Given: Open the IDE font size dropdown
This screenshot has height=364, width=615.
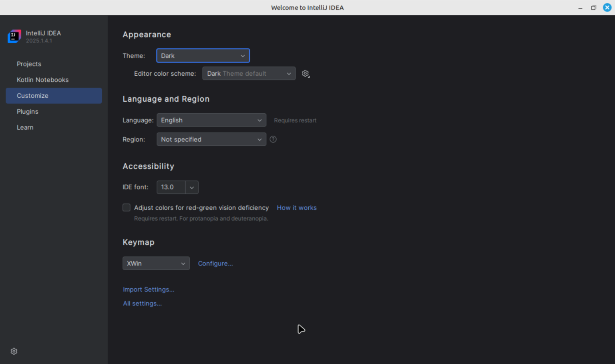Looking at the screenshot, I should click(x=191, y=187).
